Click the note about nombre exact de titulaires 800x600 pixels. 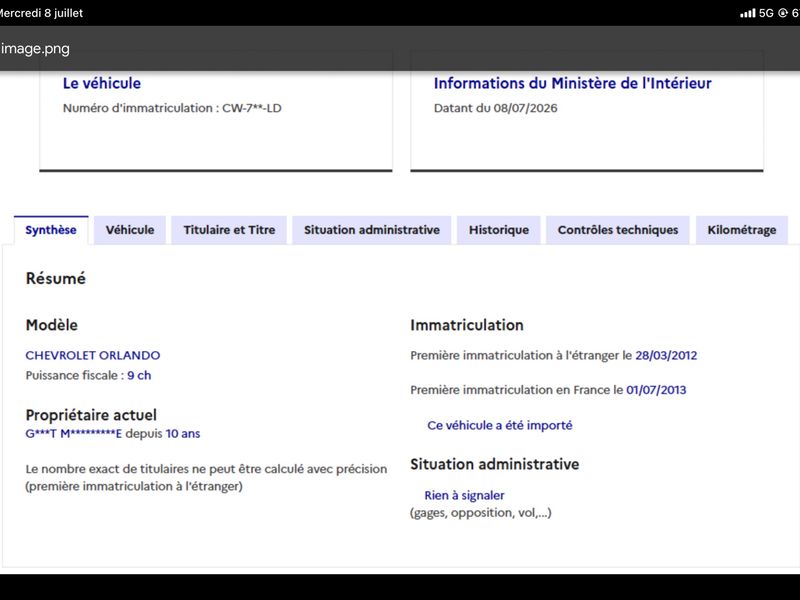[206, 478]
